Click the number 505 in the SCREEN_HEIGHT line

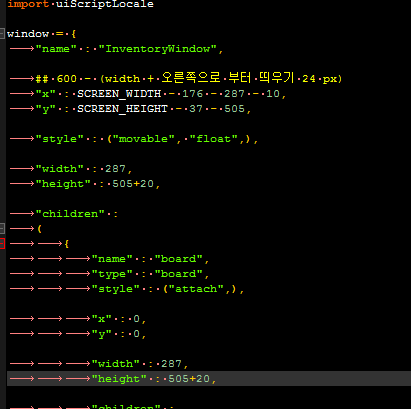point(234,109)
